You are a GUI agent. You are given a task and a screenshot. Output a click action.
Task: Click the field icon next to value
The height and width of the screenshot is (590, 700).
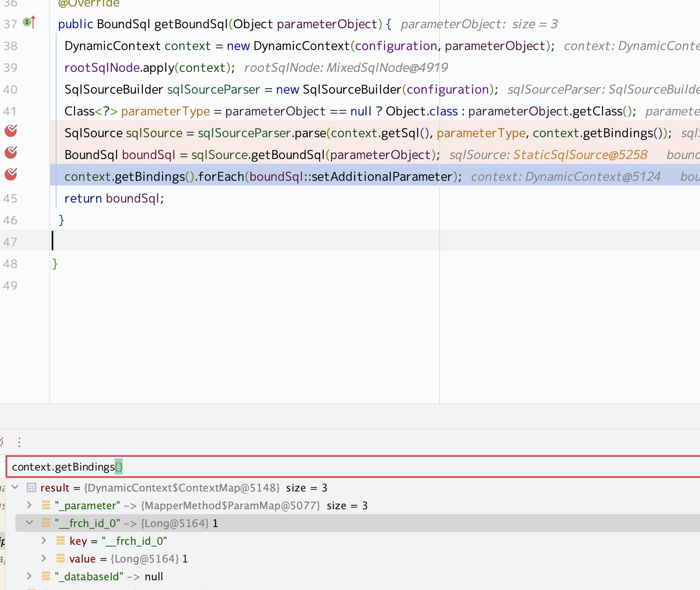point(61,559)
